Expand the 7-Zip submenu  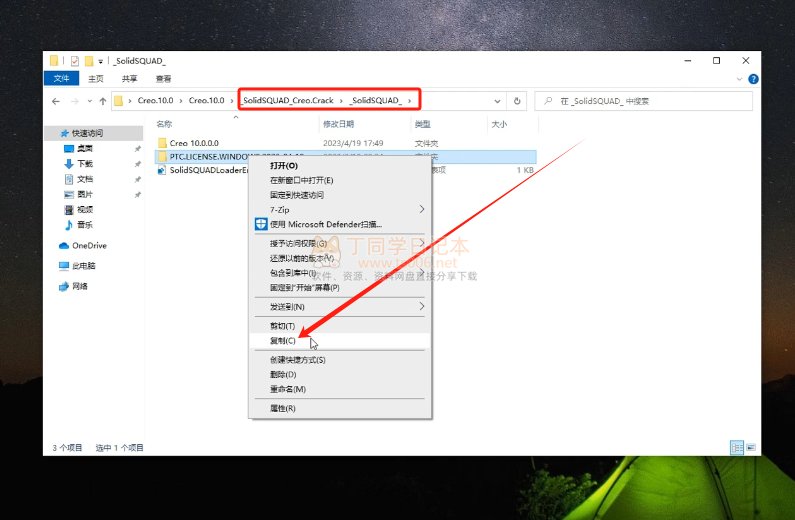coord(340,210)
